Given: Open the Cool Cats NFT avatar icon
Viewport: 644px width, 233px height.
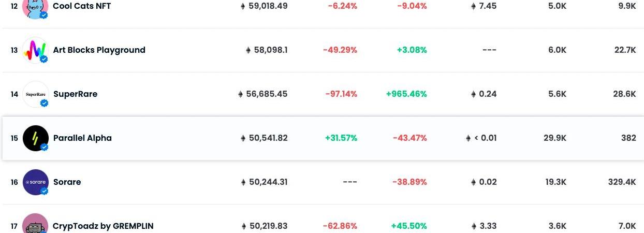Looking at the screenshot, I should pos(35,7).
